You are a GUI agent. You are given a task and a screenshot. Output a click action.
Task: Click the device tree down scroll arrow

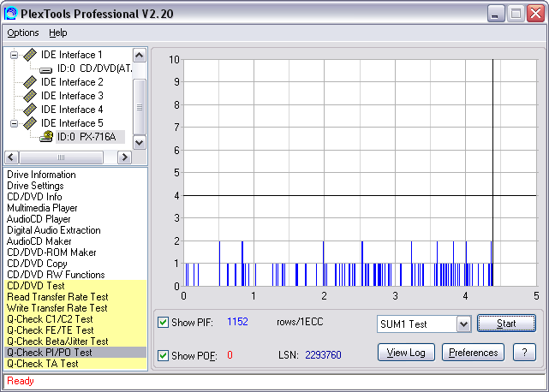pos(140,142)
